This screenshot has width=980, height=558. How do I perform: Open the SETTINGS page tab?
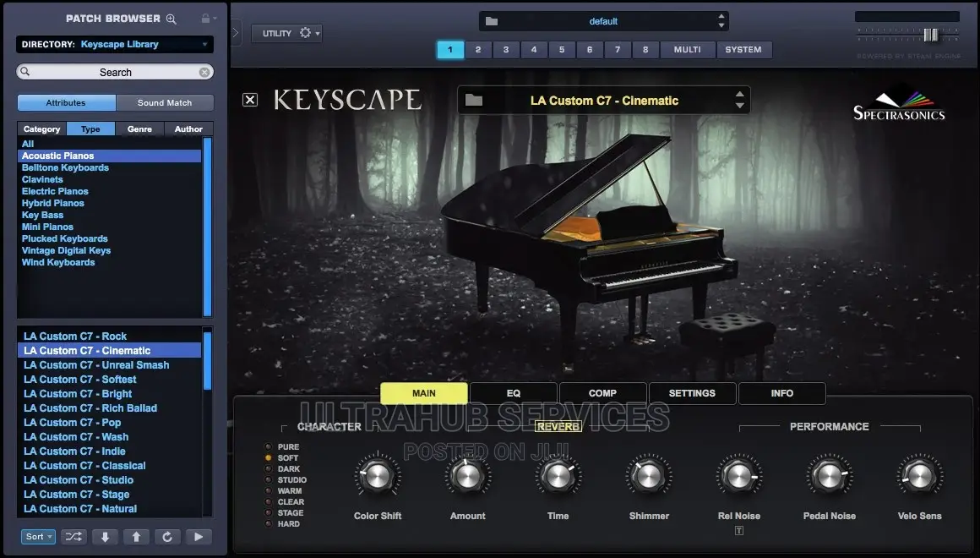[692, 393]
